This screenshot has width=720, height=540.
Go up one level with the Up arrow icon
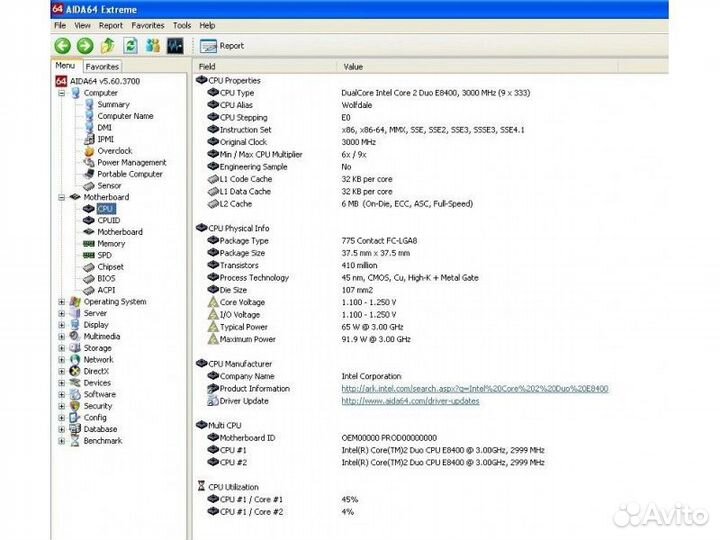pyautogui.click(x=107, y=46)
